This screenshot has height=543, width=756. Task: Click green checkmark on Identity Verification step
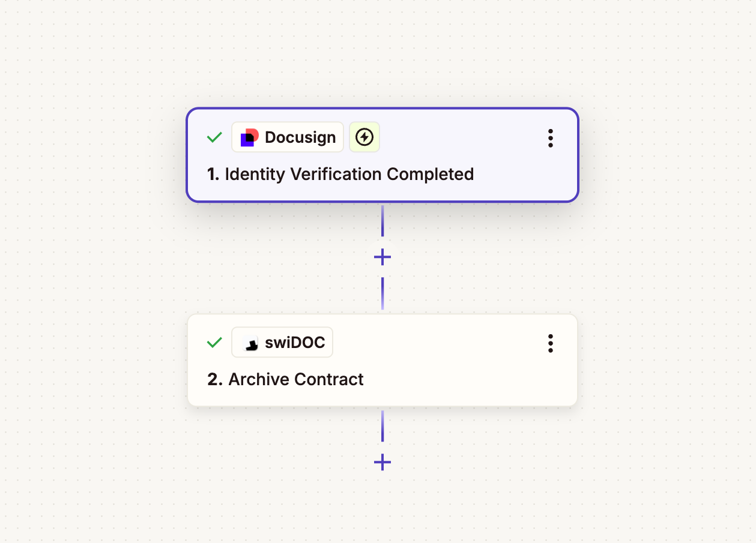(x=214, y=137)
